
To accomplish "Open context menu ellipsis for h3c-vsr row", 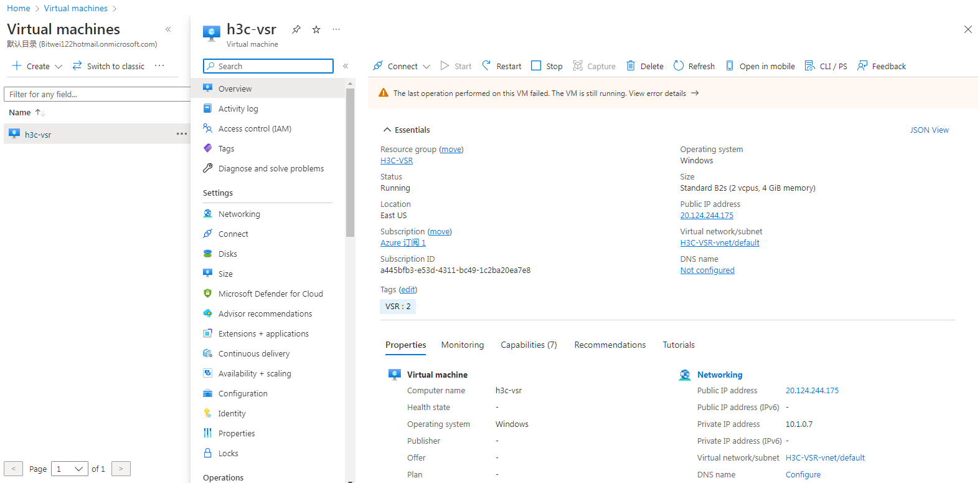I will coord(181,134).
